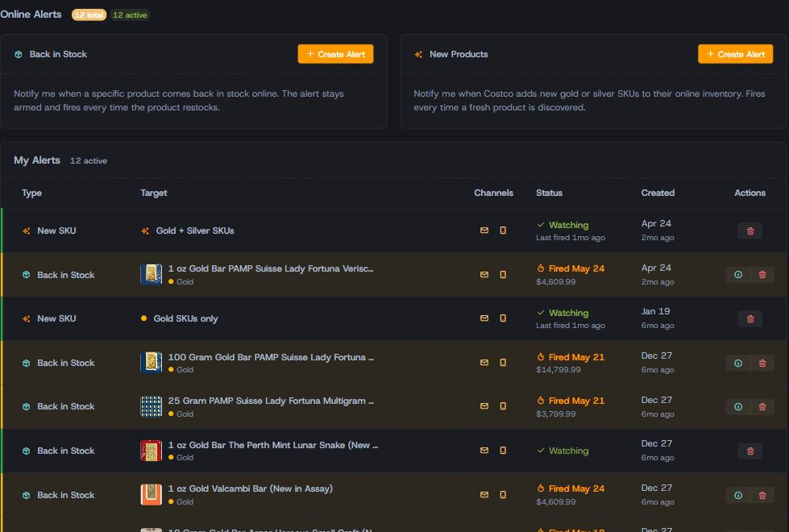
Task: Open thumbnail of Perth Mint Lunar Snake bar
Action: (151, 451)
